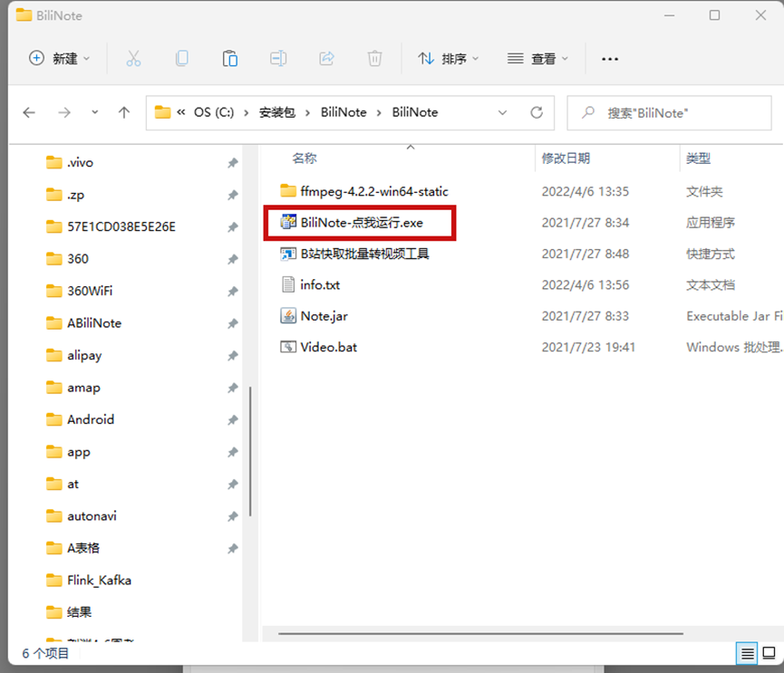
Task: Click pin icon next to 360WiFi
Action: click(233, 292)
